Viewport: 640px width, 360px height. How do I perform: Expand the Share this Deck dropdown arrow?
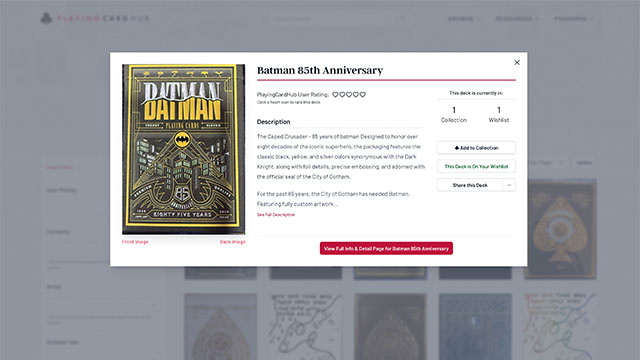coord(509,185)
